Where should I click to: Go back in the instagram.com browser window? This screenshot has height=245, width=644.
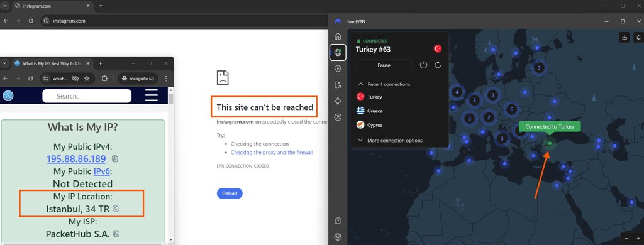(5, 21)
